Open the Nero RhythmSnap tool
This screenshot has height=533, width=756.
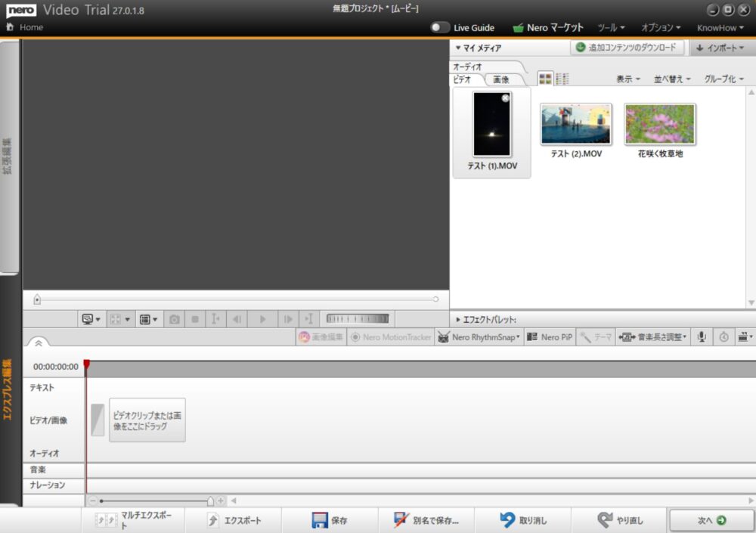pos(479,337)
